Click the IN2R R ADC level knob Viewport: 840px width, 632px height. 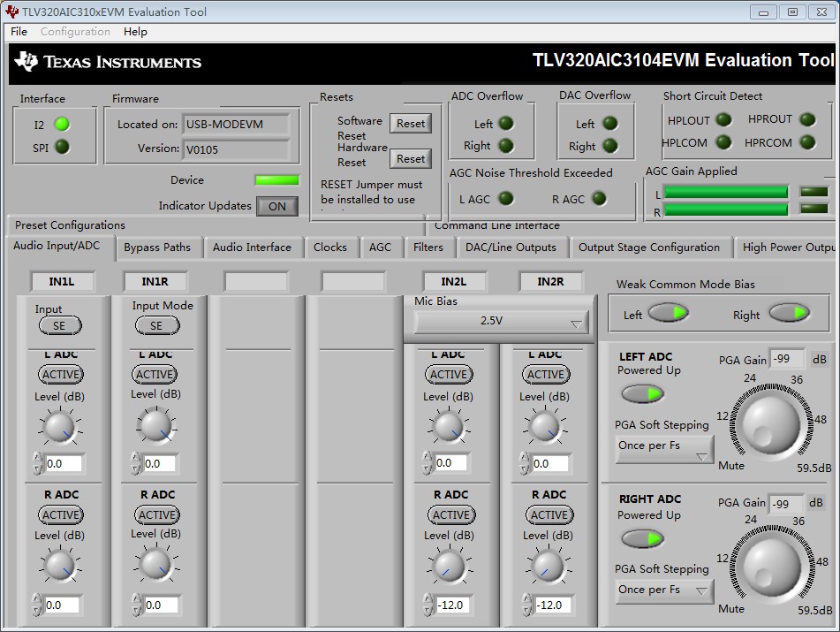click(548, 566)
